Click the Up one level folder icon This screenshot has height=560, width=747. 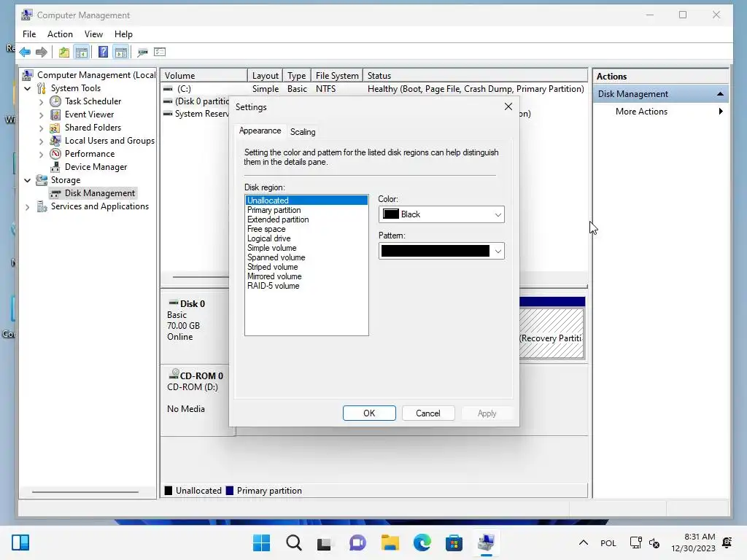(x=64, y=52)
